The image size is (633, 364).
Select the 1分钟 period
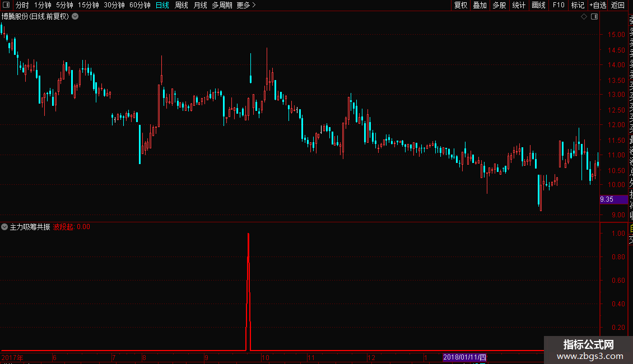pyautogui.click(x=43, y=5)
